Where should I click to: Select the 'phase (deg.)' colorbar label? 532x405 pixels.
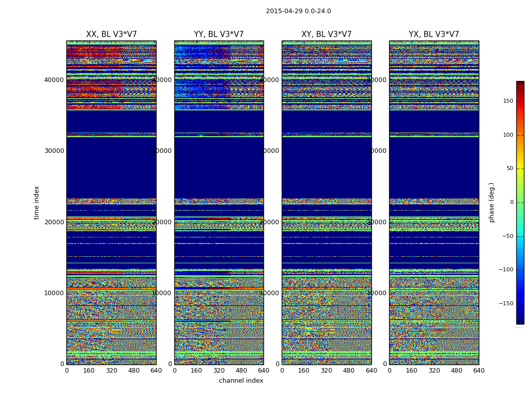[x=491, y=202]
